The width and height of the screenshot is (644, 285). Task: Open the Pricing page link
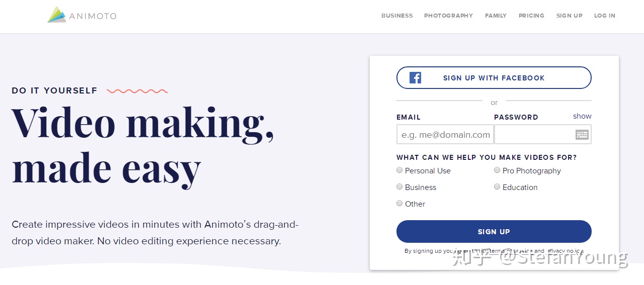tap(531, 16)
